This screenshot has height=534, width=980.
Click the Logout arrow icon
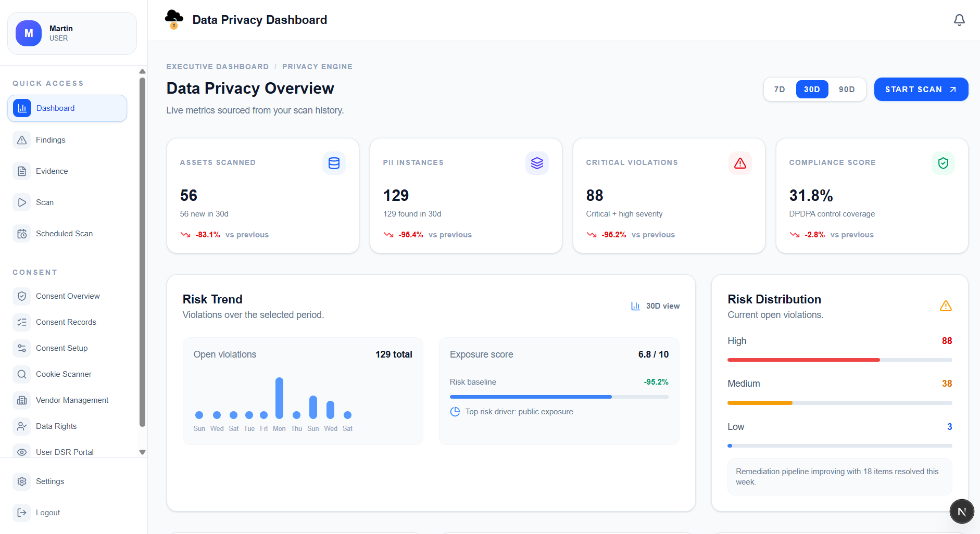pyautogui.click(x=22, y=513)
